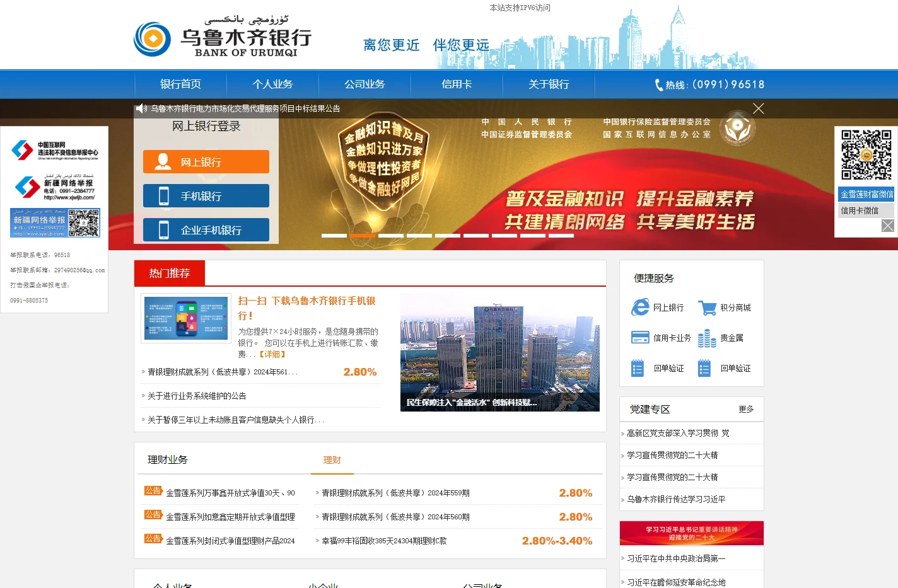Click the hotline phone icon
898x588 pixels.
(658, 84)
